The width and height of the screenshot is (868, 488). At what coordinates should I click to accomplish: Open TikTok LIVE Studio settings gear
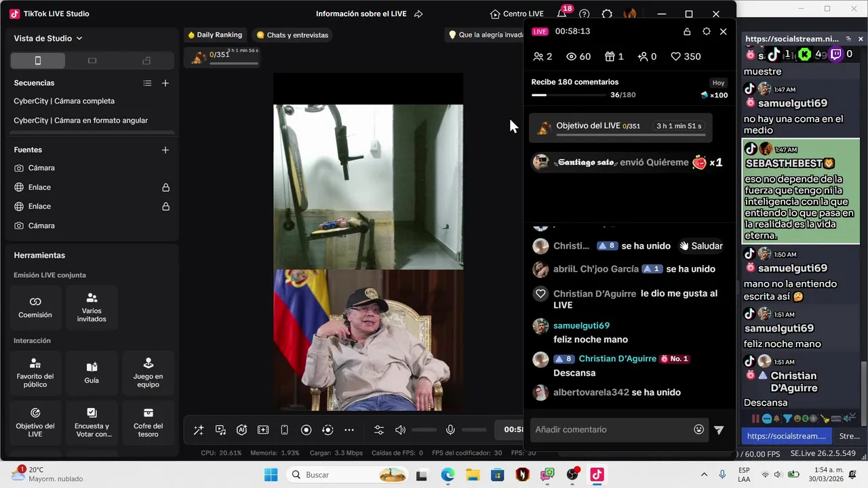click(x=607, y=14)
